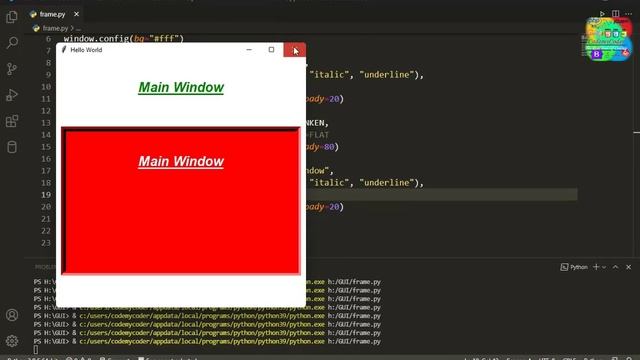The image size is (640, 360).
Task: Close the Hello World window
Action: (x=294, y=50)
